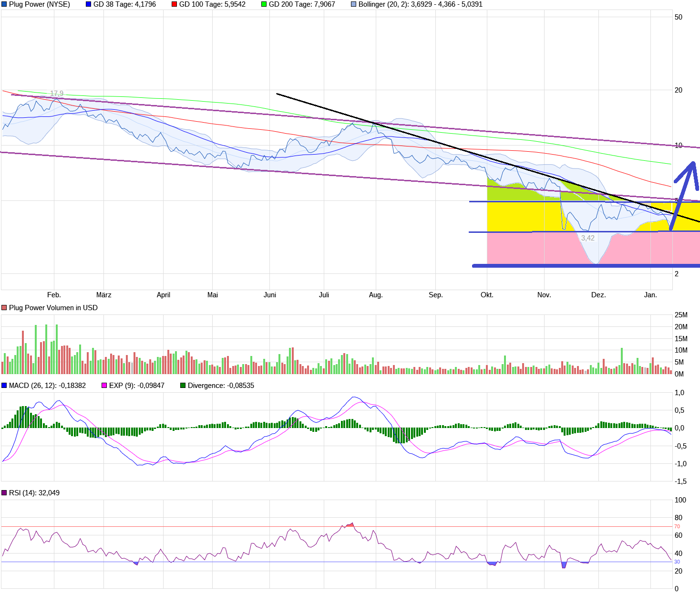The width and height of the screenshot is (700, 596).
Task: Click the 'Feb.' x-axis month label
Action: [54, 295]
